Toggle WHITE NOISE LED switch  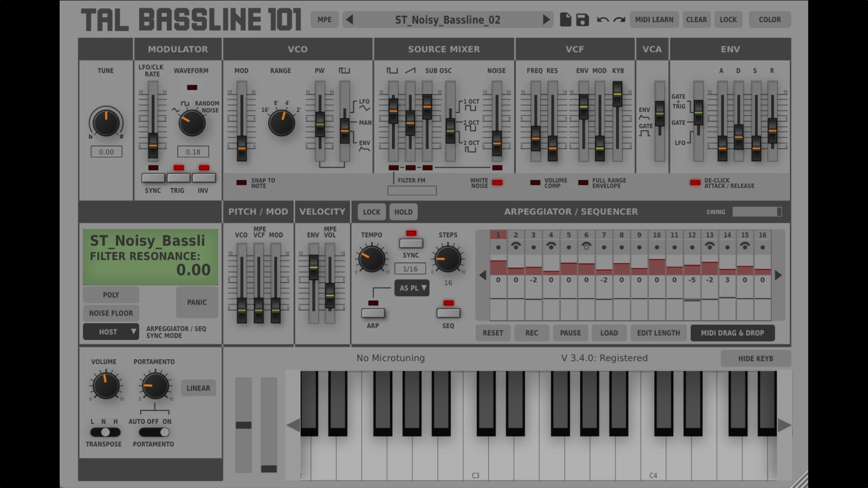click(x=497, y=183)
